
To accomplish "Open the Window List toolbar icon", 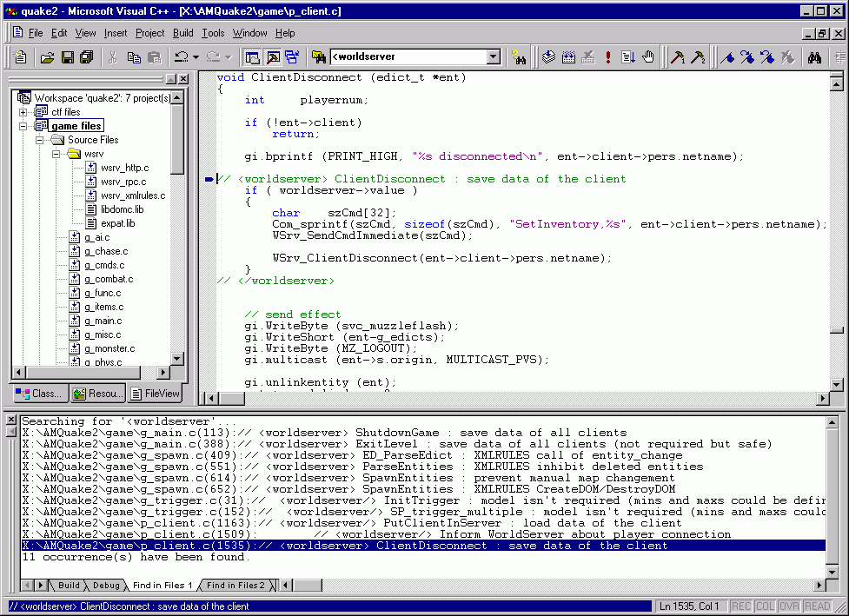I will [x=292, y=56].
